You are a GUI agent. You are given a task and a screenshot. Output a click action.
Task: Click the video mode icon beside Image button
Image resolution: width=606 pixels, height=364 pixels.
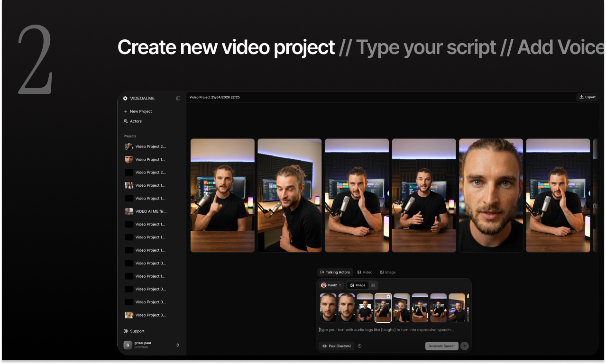[373, 285]
